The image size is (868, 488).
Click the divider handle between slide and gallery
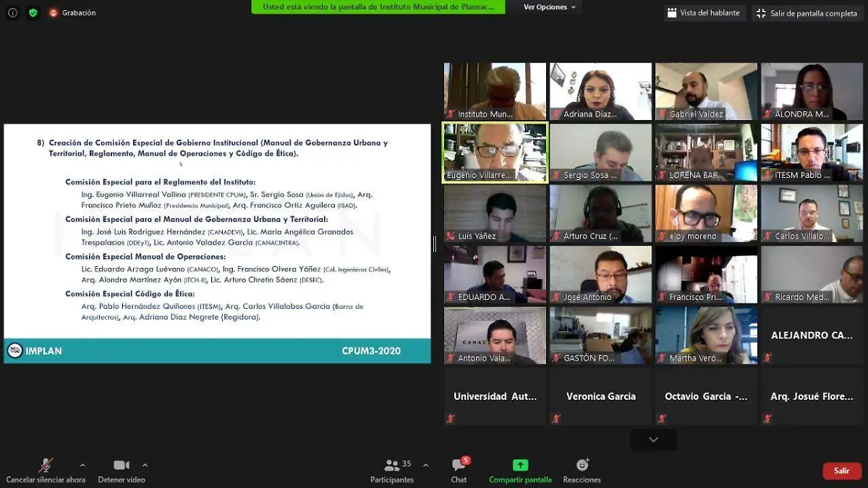click(x=435, y=244)
